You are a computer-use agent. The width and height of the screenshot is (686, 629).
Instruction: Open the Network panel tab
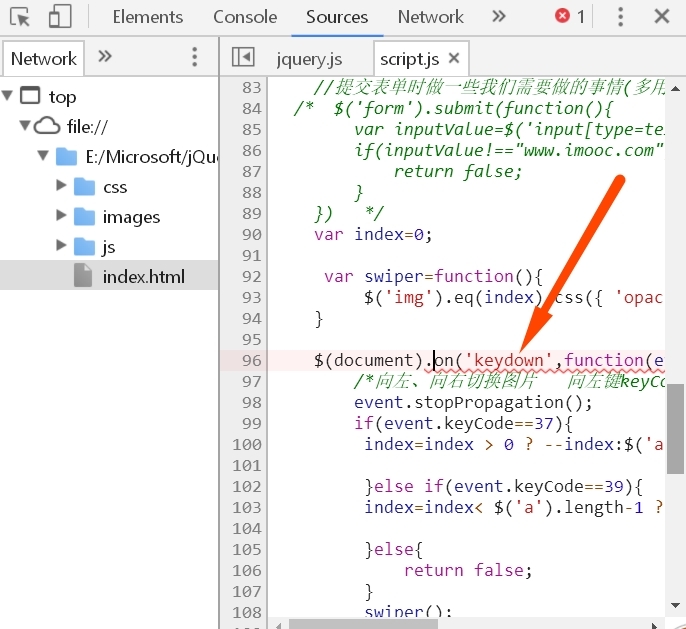coord(430,17)
